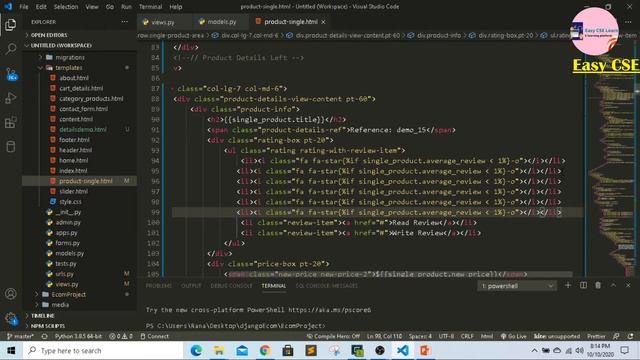Split the terminal panel
Screen dimensions: 640x360
tap(583, 285)
